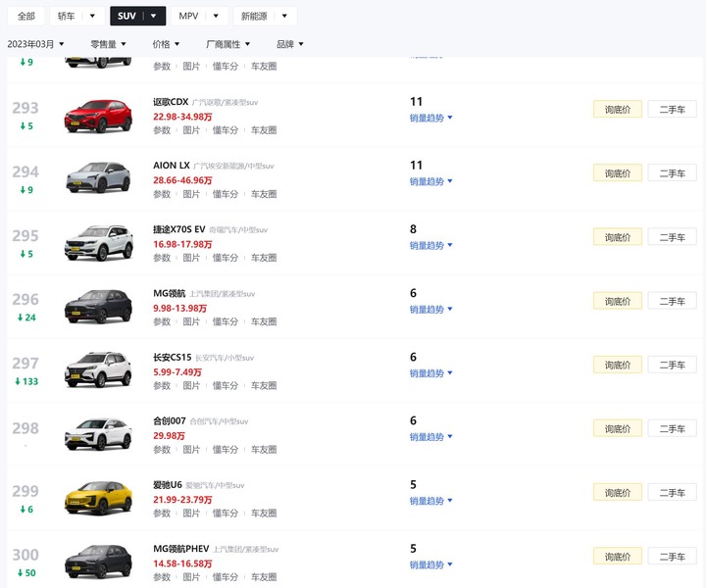
Task: Open the MG领航PHEV model title
Action: (181, 549)
